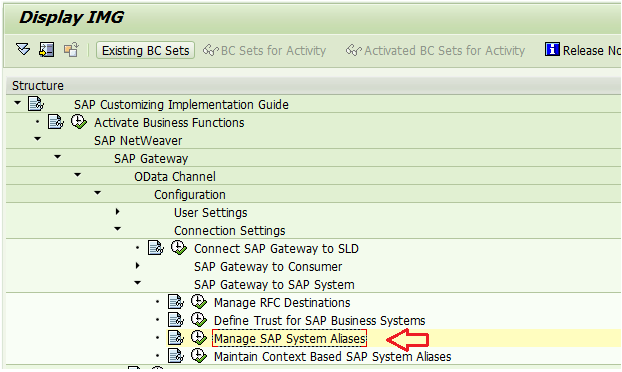Screen dimensions: 622x372
Task: Execute the Activate Business Functions activity clock icon
Action: (x=79, y=122)
